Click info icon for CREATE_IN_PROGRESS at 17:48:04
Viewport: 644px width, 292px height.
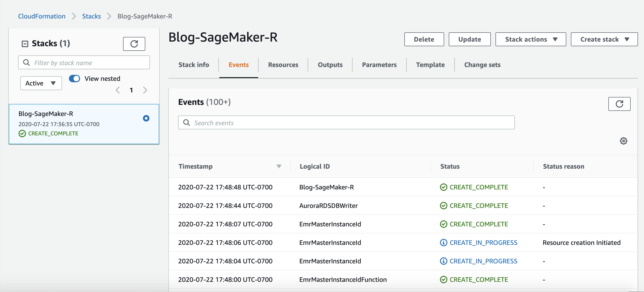pyautogui.click(x=443, y=261)
